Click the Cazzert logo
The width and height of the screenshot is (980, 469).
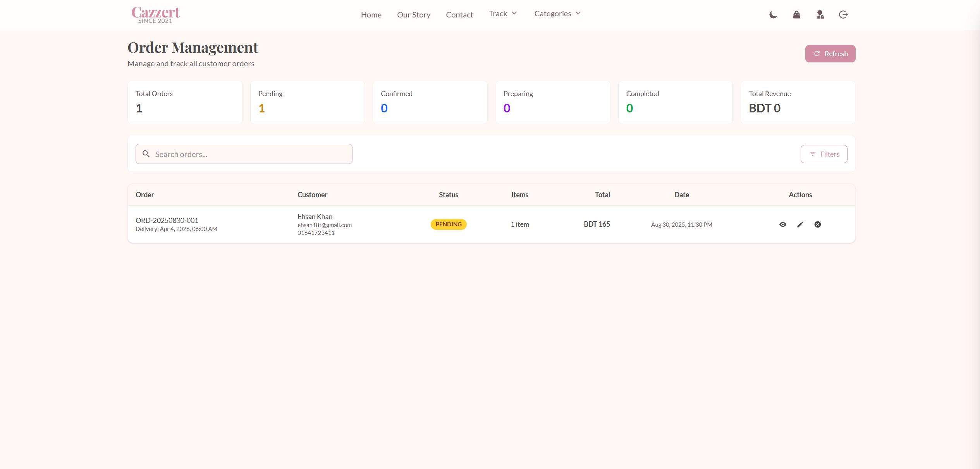point(155,14)
